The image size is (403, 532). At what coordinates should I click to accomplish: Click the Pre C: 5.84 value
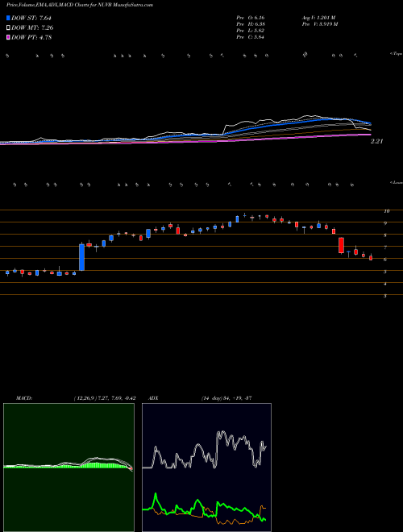pos(251,37)
